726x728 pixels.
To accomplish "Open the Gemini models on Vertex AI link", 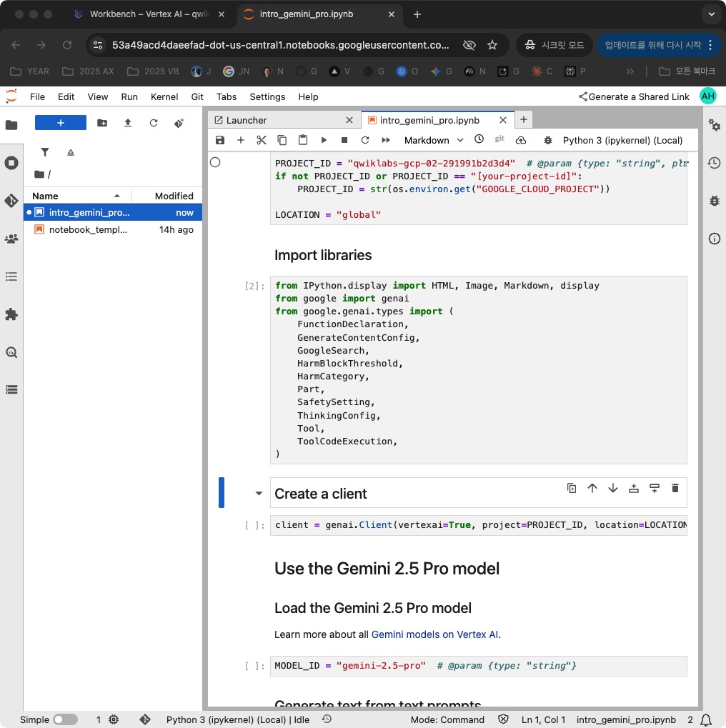I will (436, 634).
